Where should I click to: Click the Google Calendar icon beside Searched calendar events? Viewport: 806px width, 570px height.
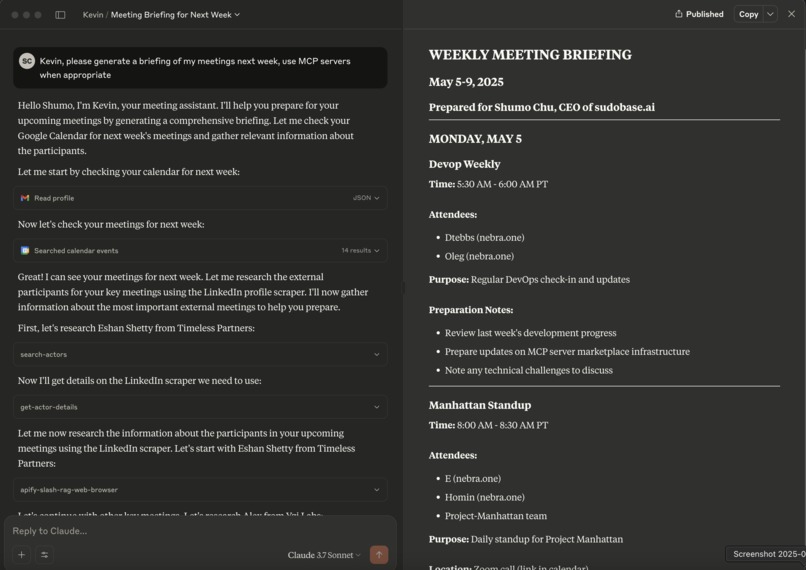click(25, 250)
